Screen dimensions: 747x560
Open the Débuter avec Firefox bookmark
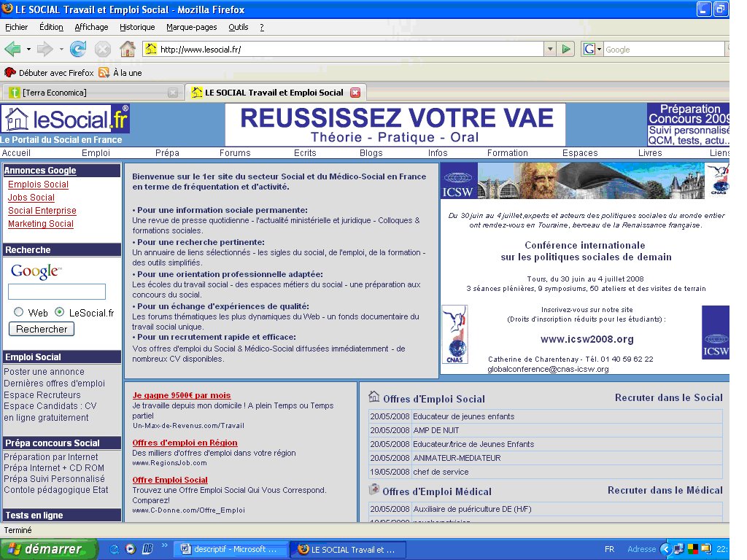pyautogui.click(x=49, y=73)
